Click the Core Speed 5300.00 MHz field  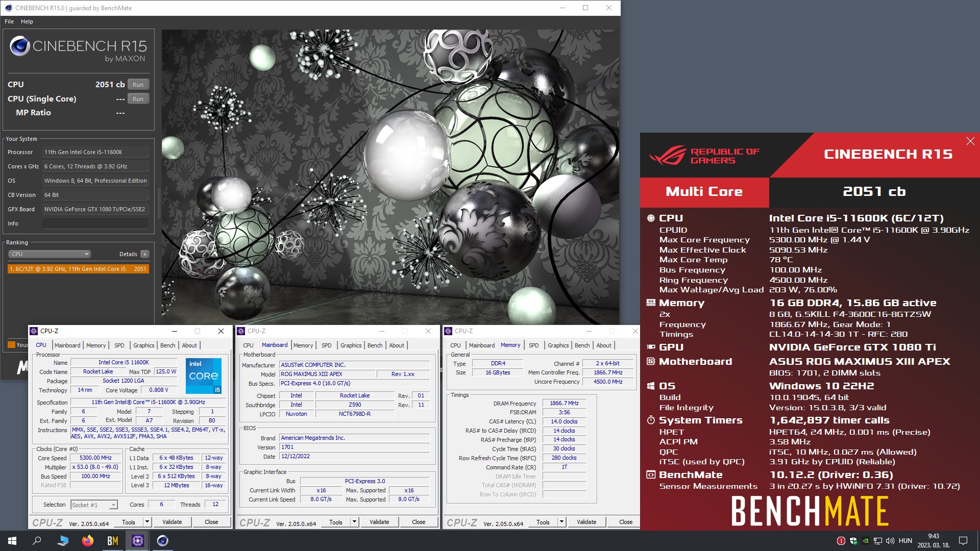coord(95,458)
